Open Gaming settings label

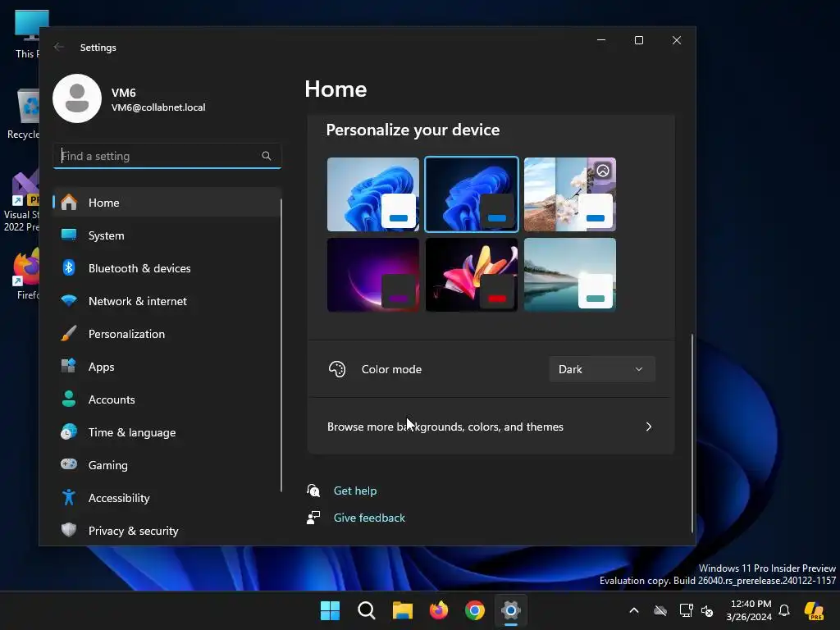pos(108,465)
